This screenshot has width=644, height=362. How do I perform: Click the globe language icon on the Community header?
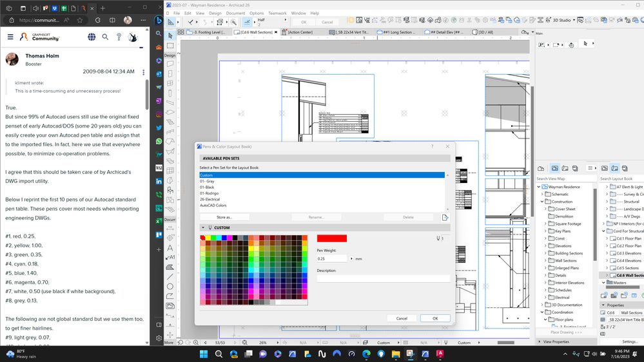[x=92, y=37]
